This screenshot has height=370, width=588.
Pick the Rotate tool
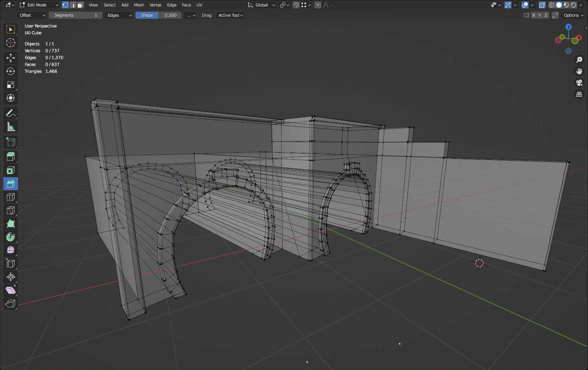coord(11,71)
